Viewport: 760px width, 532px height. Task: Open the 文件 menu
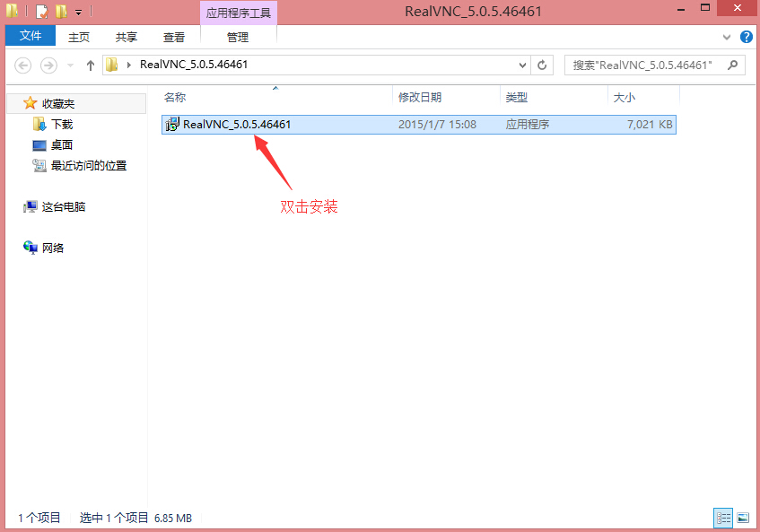click(x=31, y=36)
